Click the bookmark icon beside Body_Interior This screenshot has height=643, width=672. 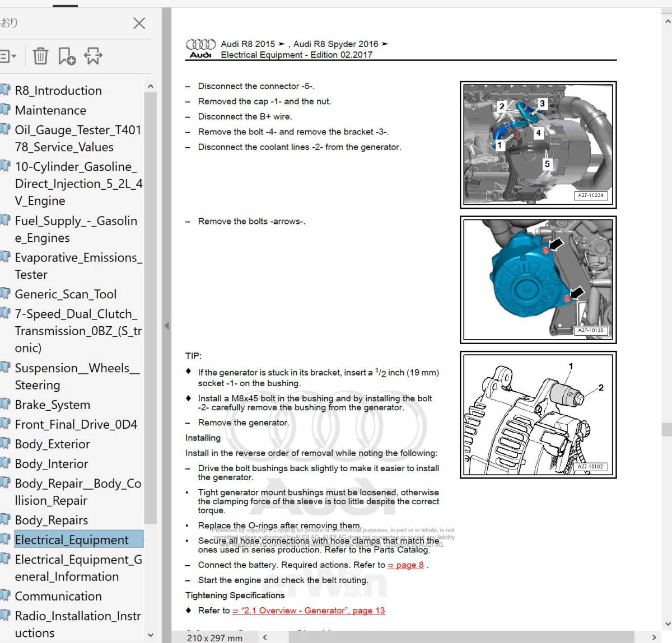point(5,463)
